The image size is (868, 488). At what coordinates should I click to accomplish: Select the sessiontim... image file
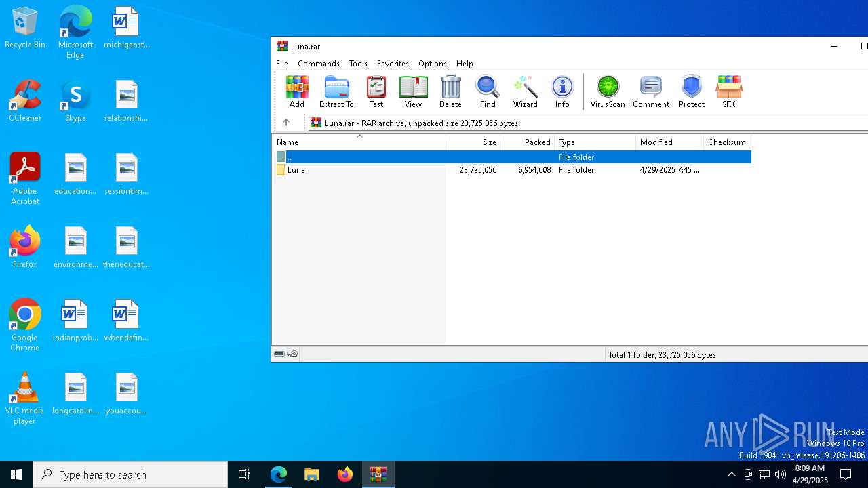(x=126, y=174)
